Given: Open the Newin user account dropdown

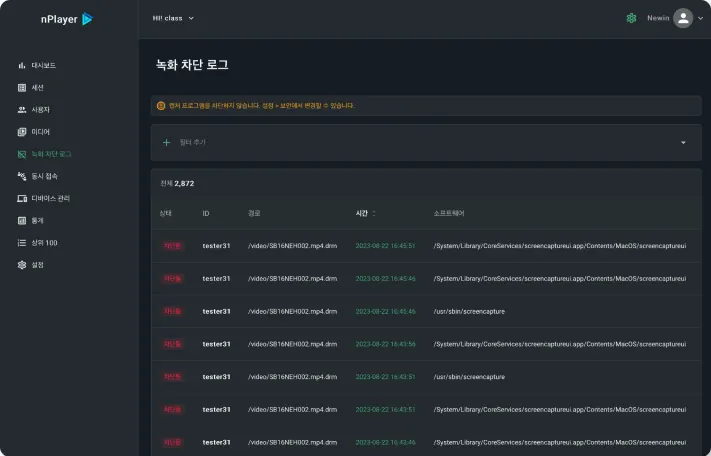Looking at the screenshot, I should point(675,18).
